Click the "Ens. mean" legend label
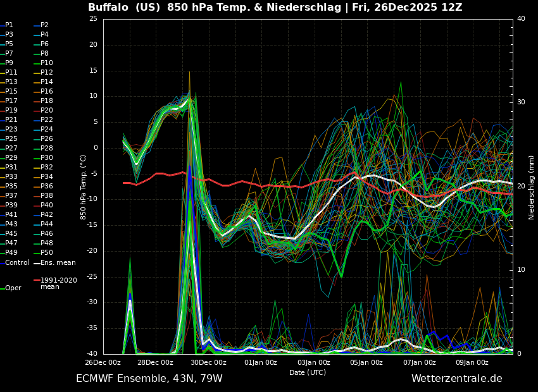This screenshot has height=392, width=538. pos(58,263)
